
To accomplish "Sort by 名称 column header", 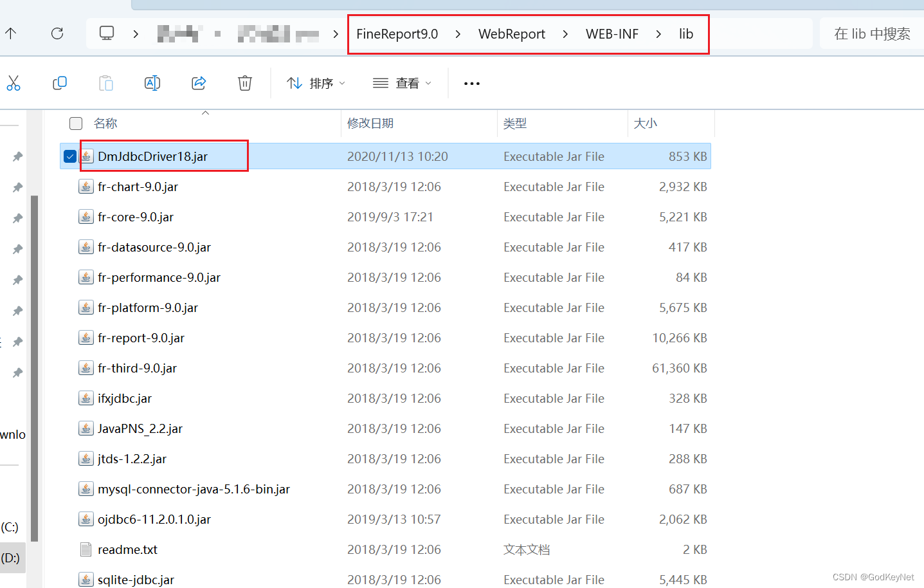I will (105, 124).
